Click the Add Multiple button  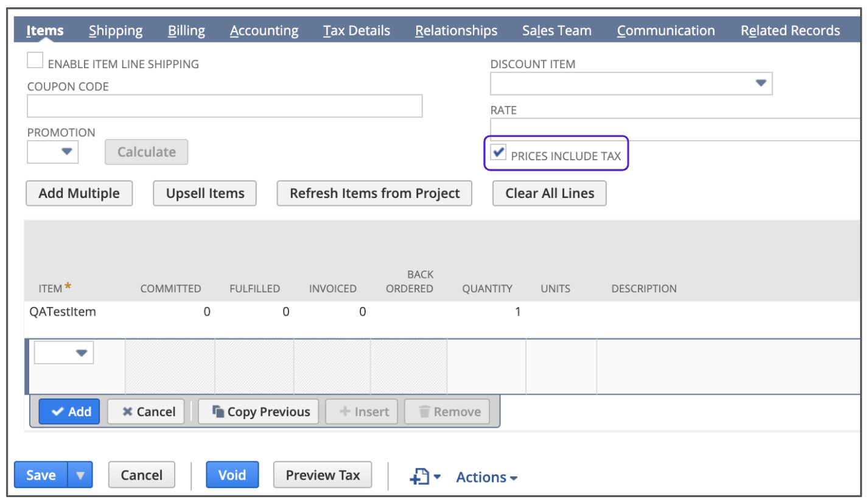click(79, 194)
